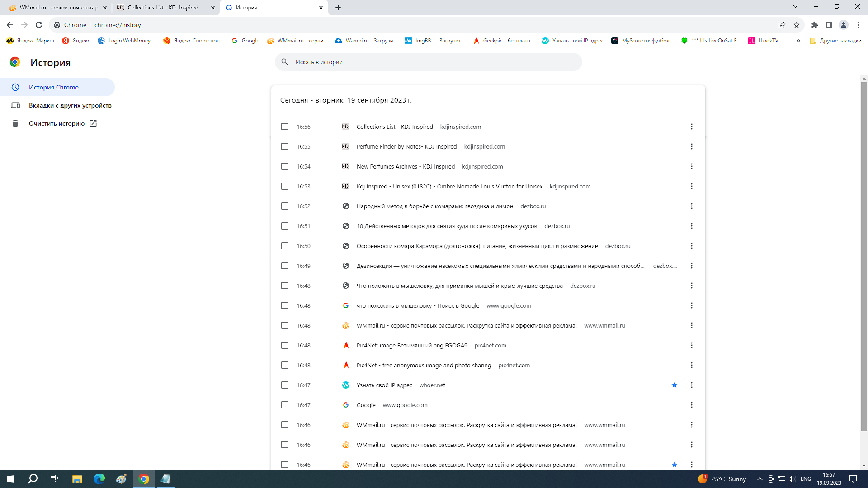Check the 16:55 Perfume Finder entry checkbox
The width and height of the screenshot is (868, 488).
pyautogui.click(x=285, y=146)
